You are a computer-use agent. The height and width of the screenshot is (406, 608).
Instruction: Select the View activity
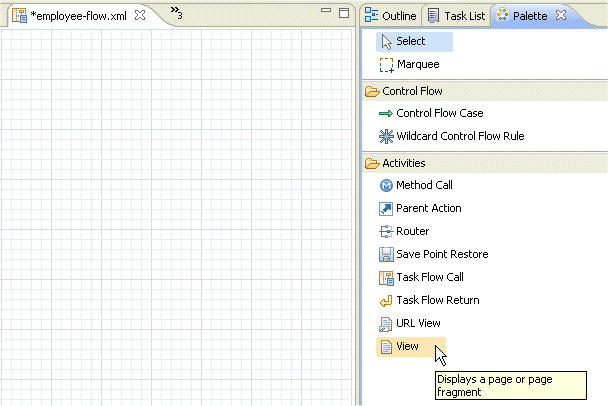point(411,347)
